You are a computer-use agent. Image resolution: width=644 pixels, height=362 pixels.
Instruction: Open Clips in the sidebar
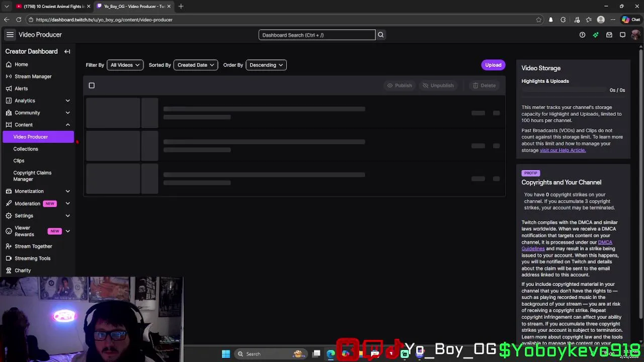click(x=19, y=161)
